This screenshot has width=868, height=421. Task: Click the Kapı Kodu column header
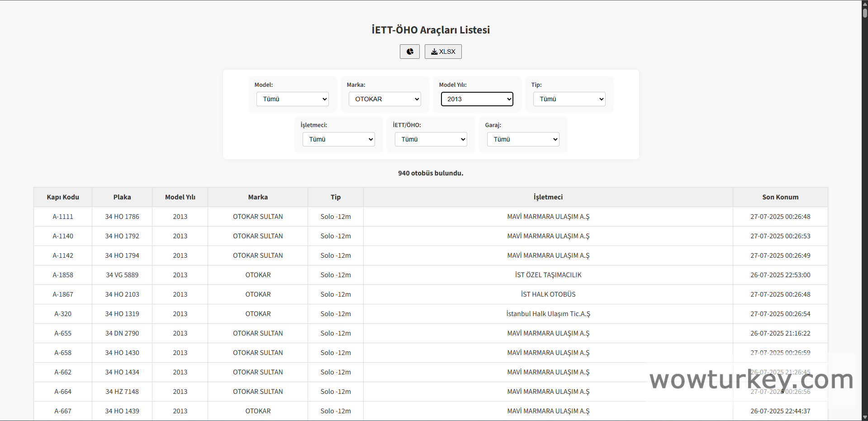(63, 197)
